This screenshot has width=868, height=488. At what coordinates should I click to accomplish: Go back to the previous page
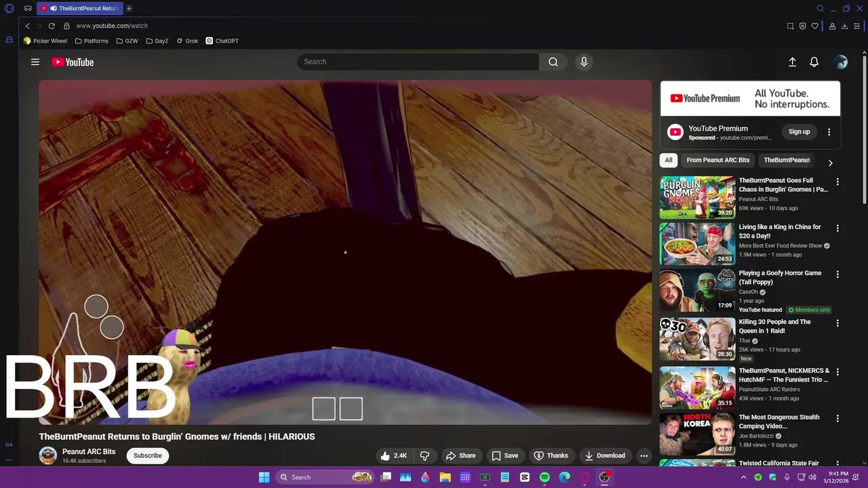27,26
